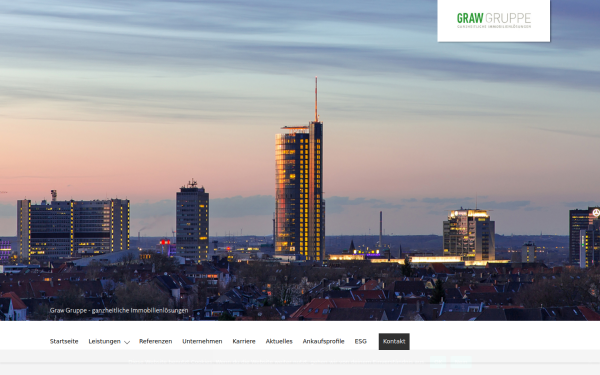Image resolution: width=600 pixels, height=375 pixels.
Task: Click the Graw Gruppe logo
Action: coord(494,20)
